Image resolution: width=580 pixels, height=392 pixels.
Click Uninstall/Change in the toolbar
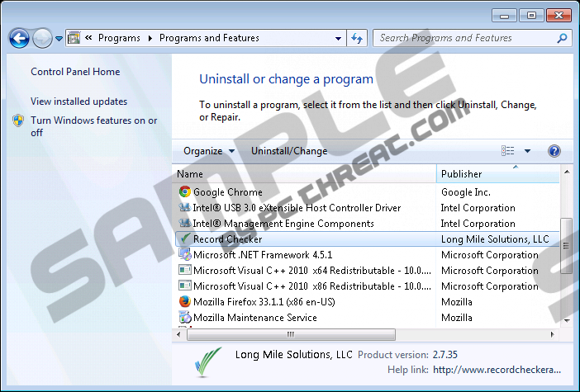click(x=289, y=151)
